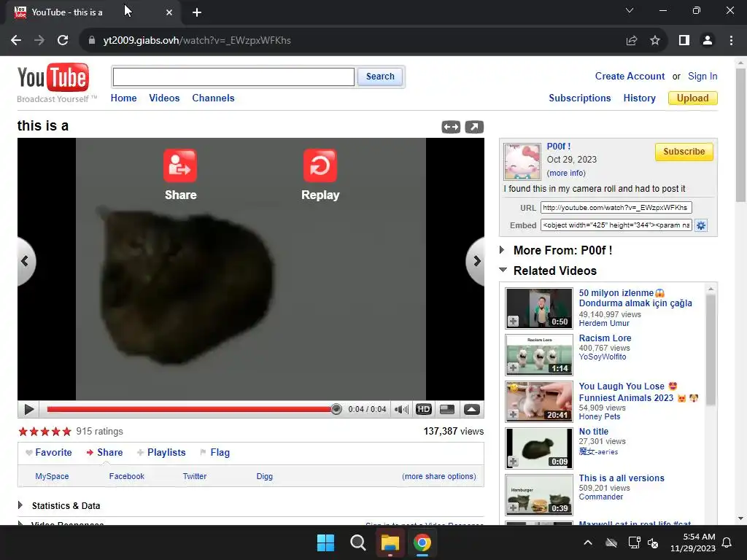Play the video with the play button
The image size is (747, 560).
coord(28,410)
